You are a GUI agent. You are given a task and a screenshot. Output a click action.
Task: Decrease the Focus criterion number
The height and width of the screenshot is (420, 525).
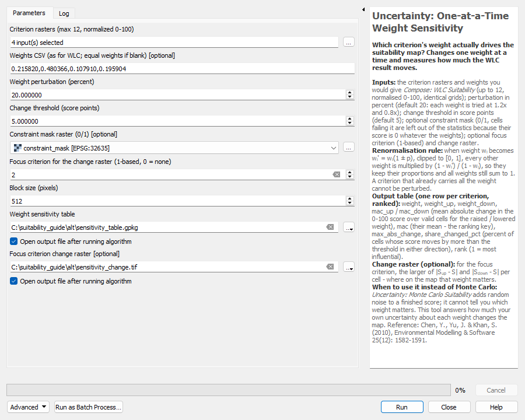(x=350, y=177)
